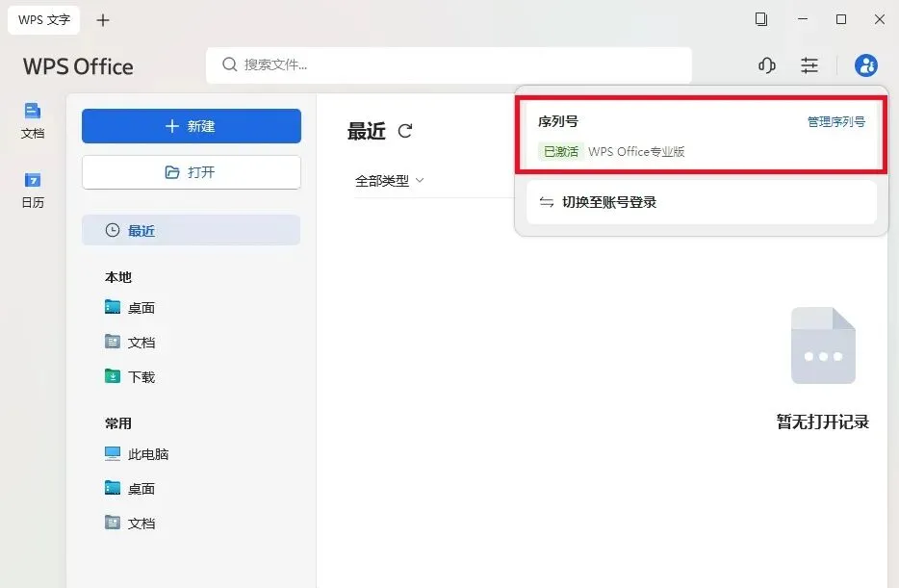Open the 日历 calendar sidebar icon
The width and height of the screenshot is (899, 588).
pos(33,191)
